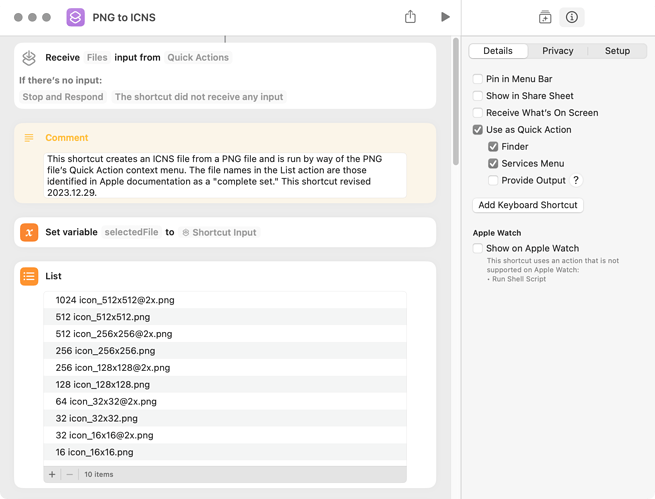This screenshot has width=655, height=499.
Task: Click the List action icon
Action: 29,276
